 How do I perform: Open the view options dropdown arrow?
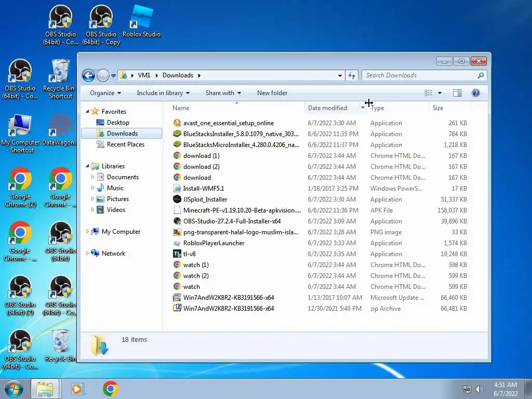click(440, 93)
